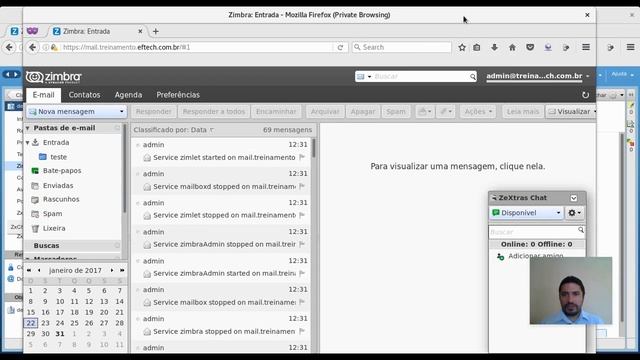The height and width of the screenshot is (360, 640).
Task: Go to previous month in mini calendar
Action: [39, 270]
